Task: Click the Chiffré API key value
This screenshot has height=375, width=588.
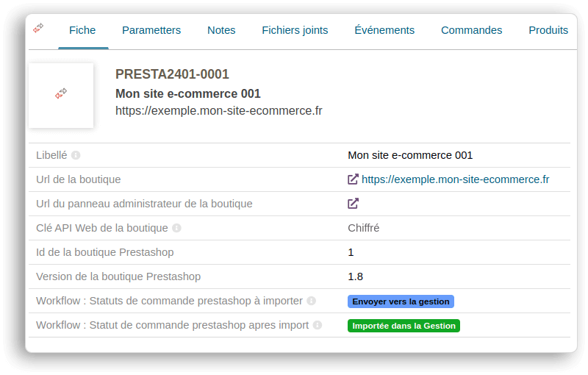Action: click(363, 228)
